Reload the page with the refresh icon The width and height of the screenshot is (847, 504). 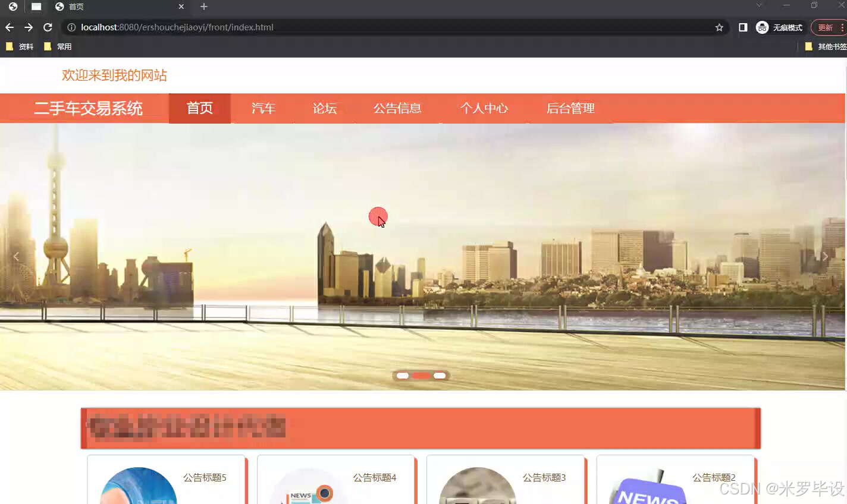pos(48,27)
